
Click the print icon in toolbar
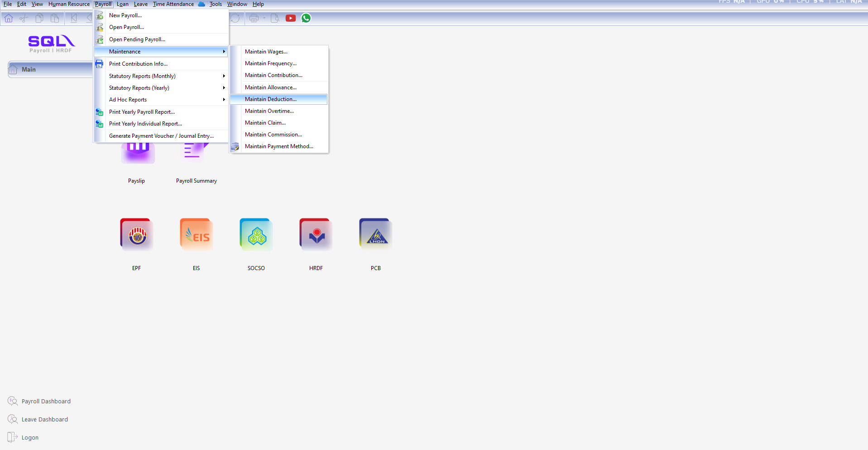[x=254, y=18]
